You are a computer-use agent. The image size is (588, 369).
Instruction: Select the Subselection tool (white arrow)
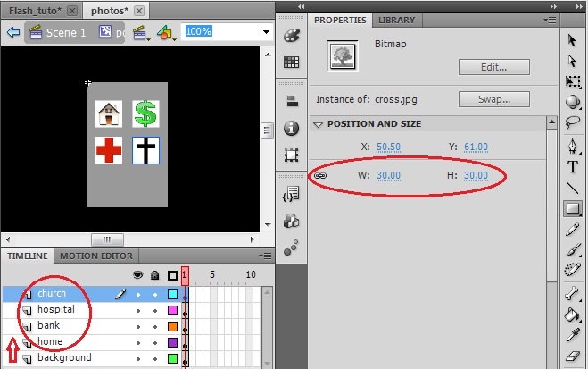[x=572, y=61]
